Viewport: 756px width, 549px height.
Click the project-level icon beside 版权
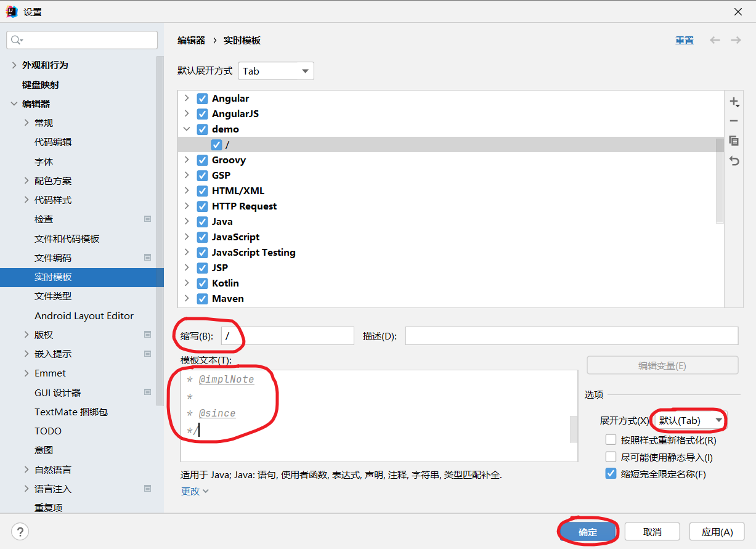pyautogui.click(x=147, y=335)
